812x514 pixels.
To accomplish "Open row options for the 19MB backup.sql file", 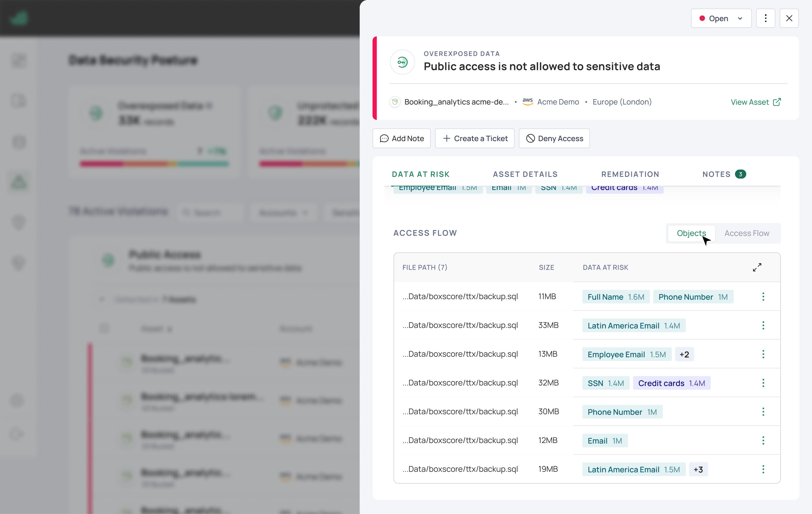I will (763, 469).
